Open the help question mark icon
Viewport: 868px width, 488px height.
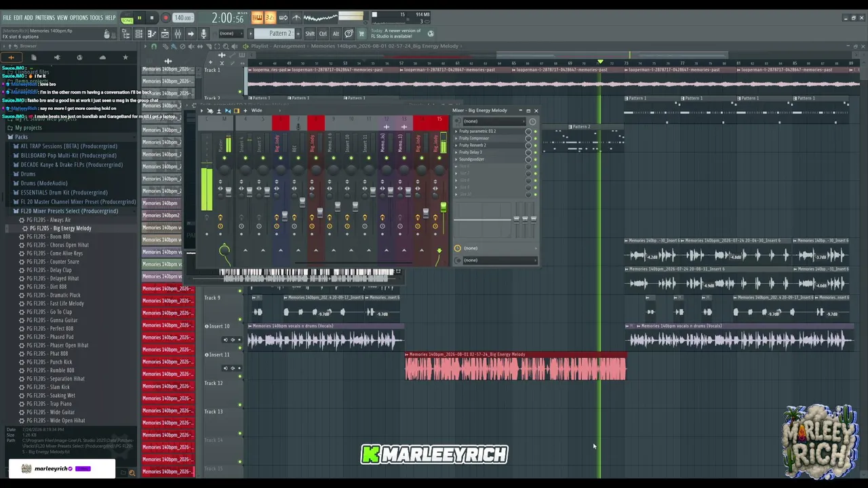349,33
